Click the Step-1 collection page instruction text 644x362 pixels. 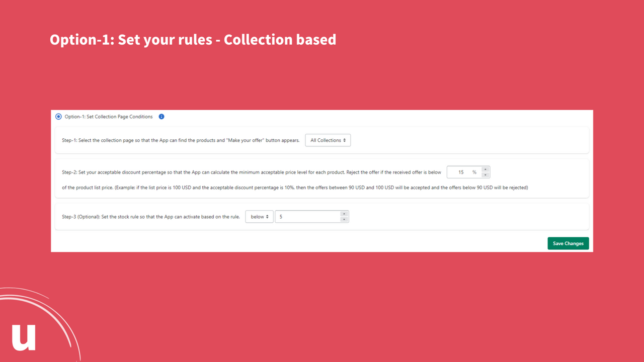pyautogui.click(x=181, y=140)
